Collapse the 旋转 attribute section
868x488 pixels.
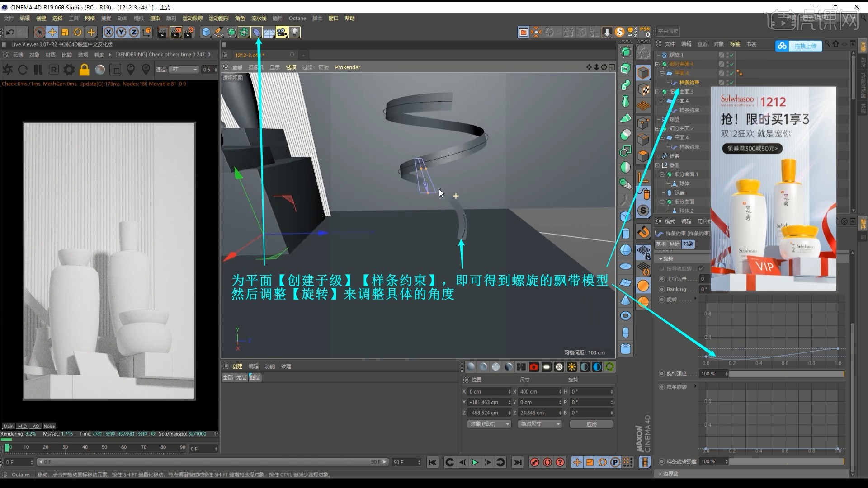coord(660,259)
